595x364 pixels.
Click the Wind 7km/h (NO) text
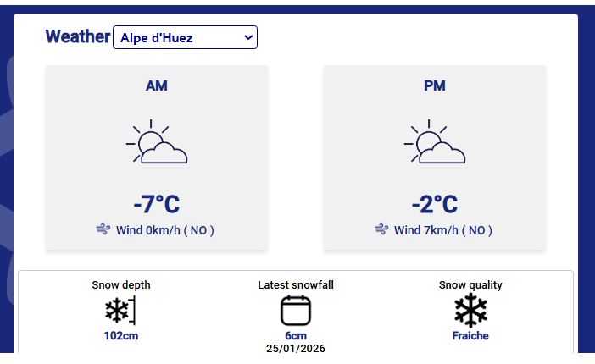443,230
